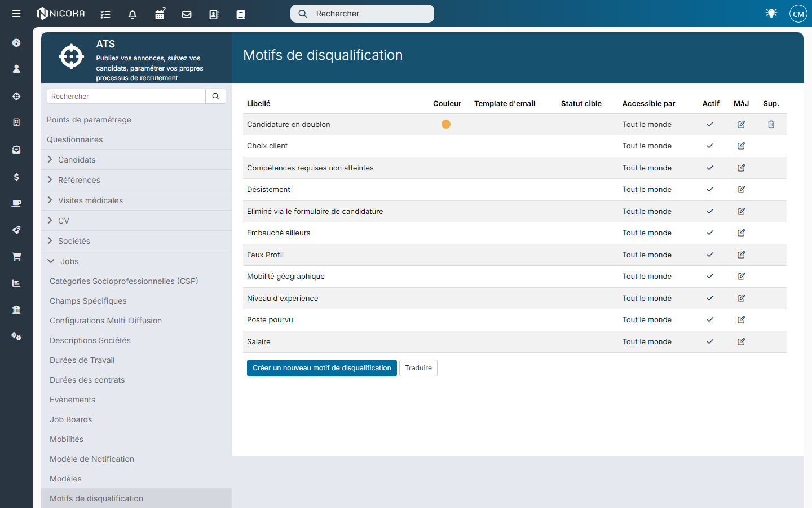Toggle the active checkmark for Faux Profil
812x508 pixels.
pyautogui.click(x=710, y=255)
